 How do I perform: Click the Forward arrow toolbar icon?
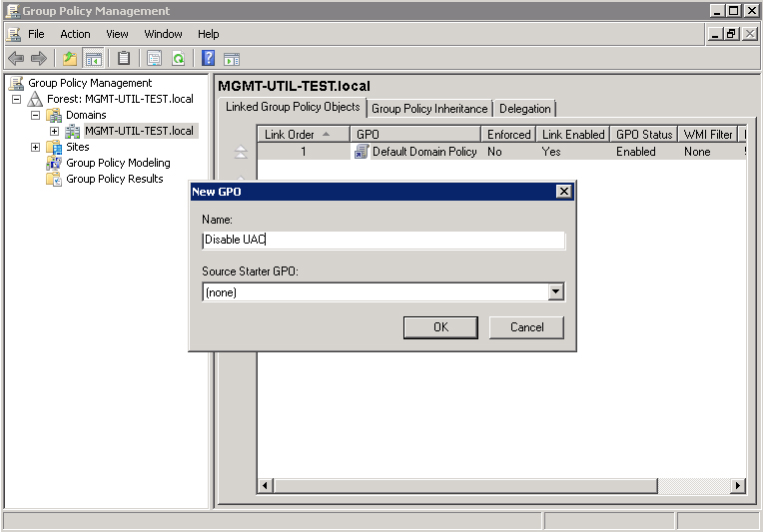(x=39, y=59)
